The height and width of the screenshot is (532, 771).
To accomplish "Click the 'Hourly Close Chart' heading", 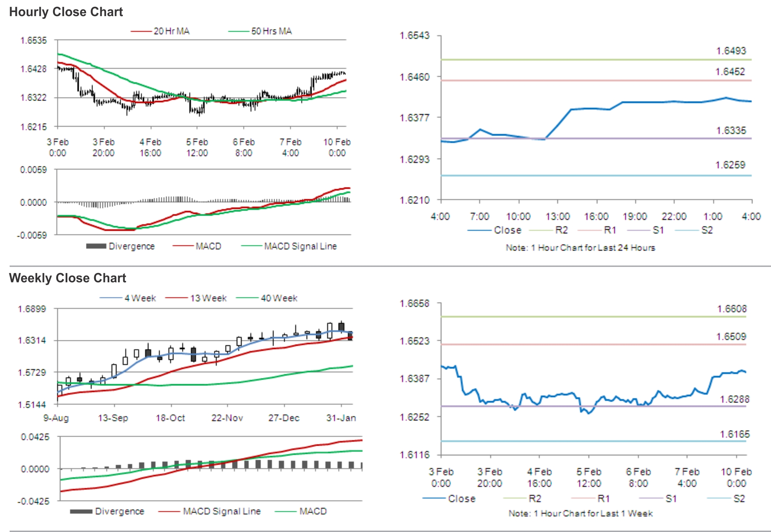I will pyautogui.click(x=66, y=12).
